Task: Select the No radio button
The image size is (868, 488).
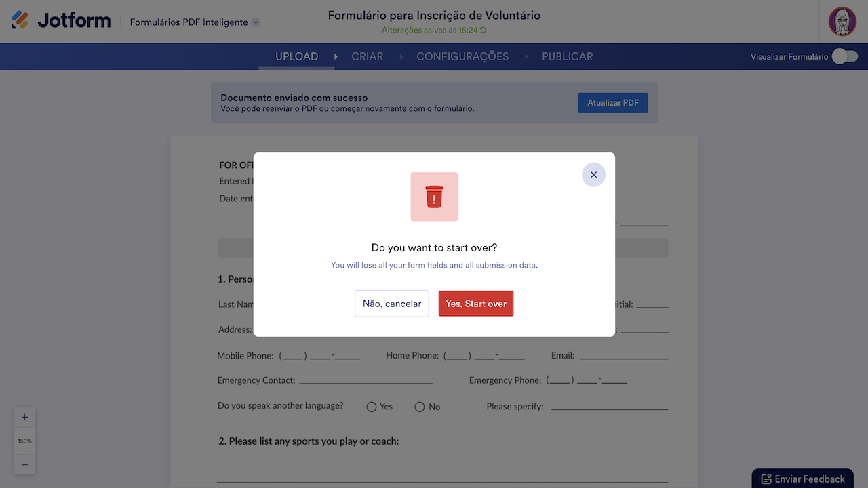Action: tap(420, 407)
